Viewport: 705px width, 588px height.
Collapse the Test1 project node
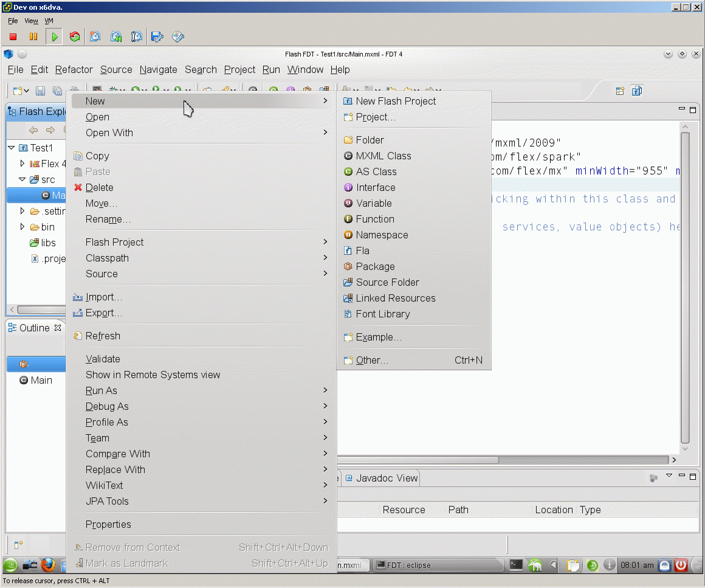[12, 148]
